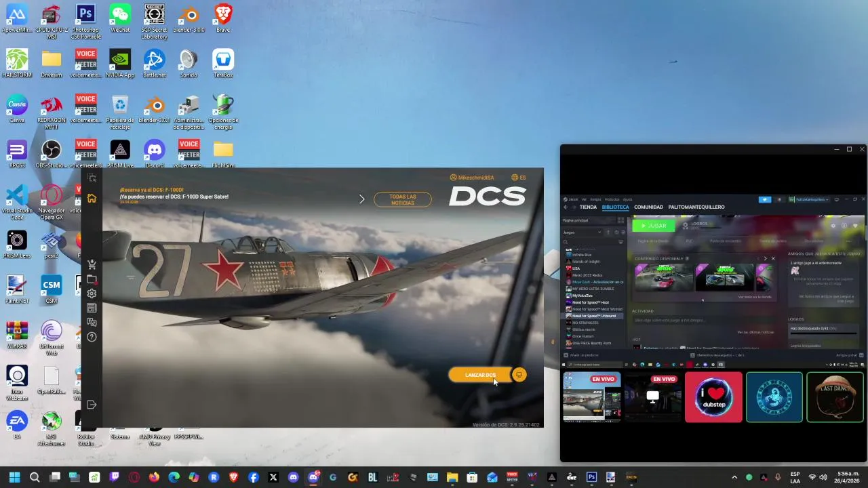Screen dimensions: 868x488
Task: Open the Battle.net desktop shortcut
Action: click(x=155, y=64)
